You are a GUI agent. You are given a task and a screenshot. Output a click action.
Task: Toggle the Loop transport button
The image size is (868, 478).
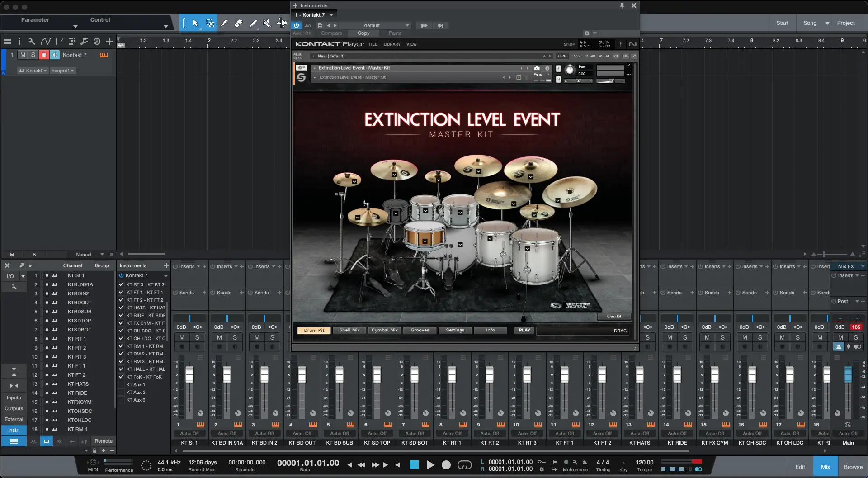point(464,465)
